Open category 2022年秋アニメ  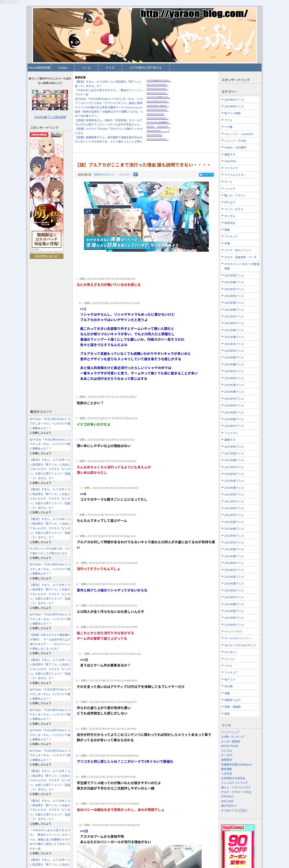click(234, 296)
